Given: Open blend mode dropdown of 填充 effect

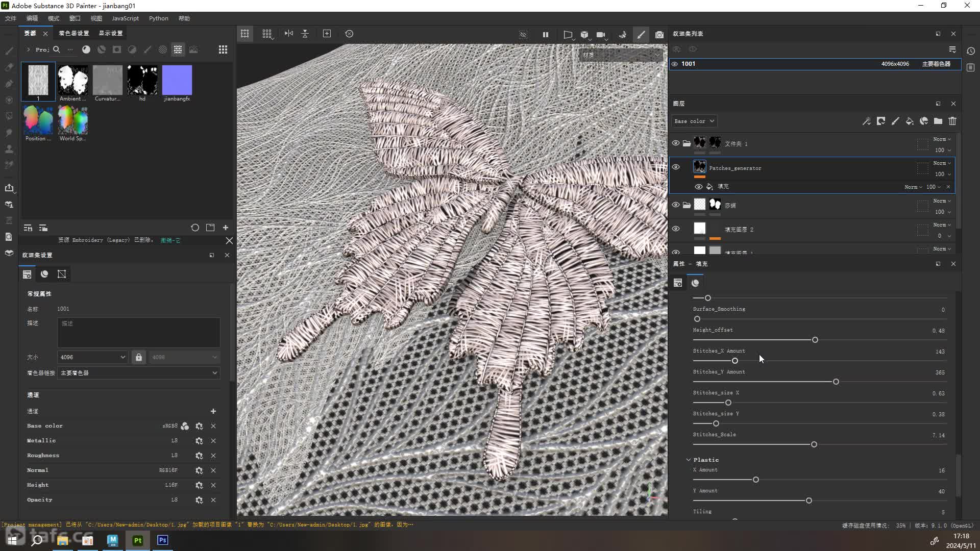Looking at the screenshot, I should [x=913, y=187].
